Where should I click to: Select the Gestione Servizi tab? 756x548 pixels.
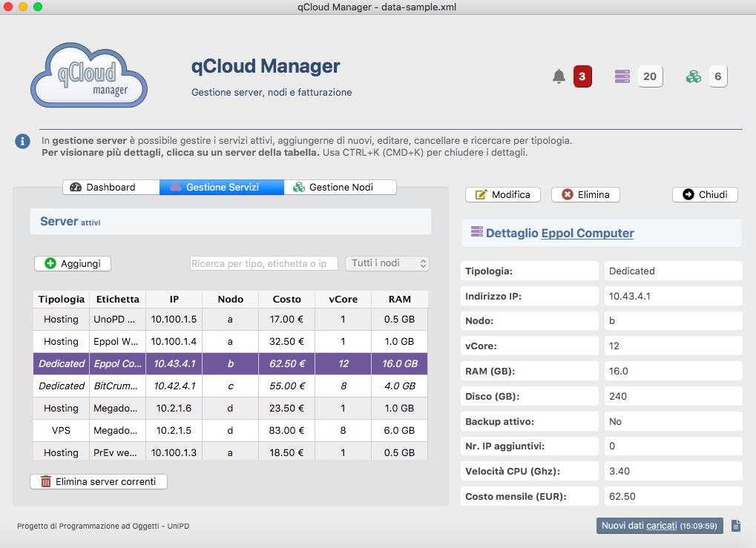point(222,187)
